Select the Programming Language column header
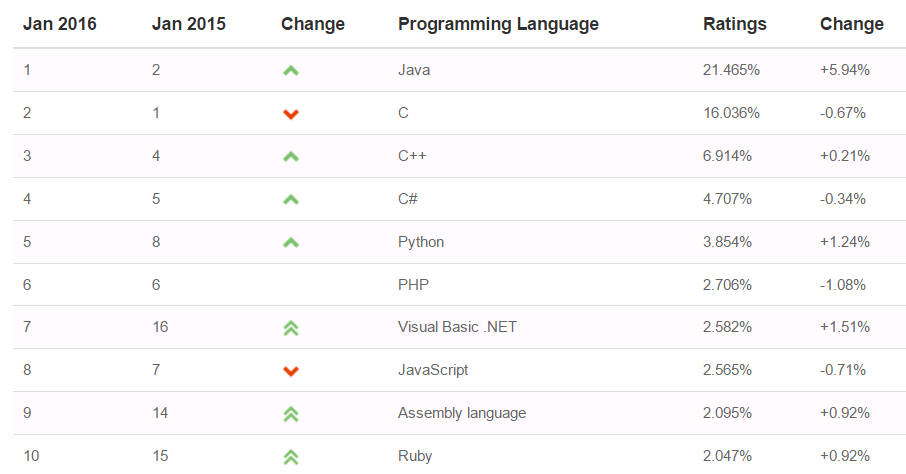Image resolution: width=906 pixels, height=474 pixels. pyautogui.click(x=498, y=24)
